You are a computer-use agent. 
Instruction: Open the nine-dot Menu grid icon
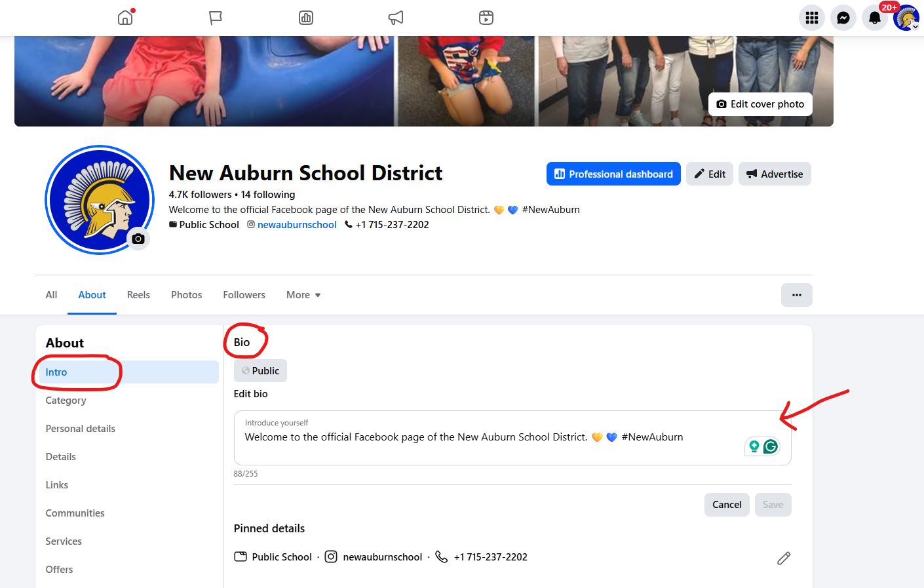point(812,18)
